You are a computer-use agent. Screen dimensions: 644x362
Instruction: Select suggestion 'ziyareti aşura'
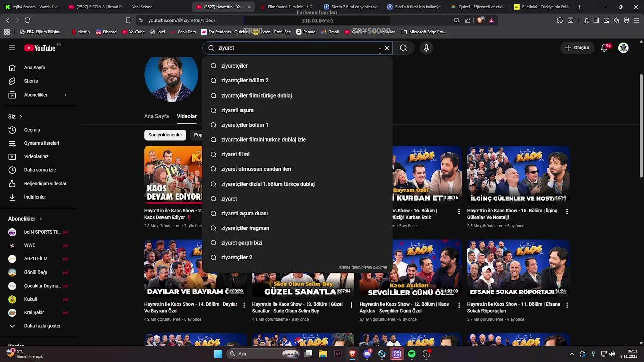297,110
